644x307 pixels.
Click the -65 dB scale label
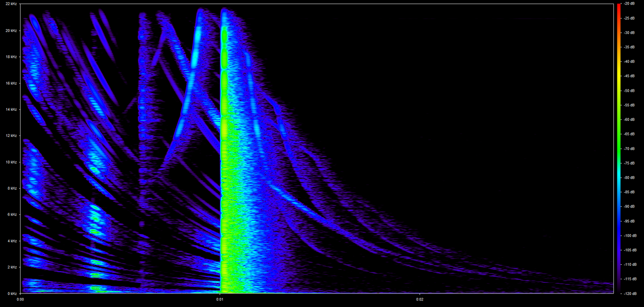(629, 134)
